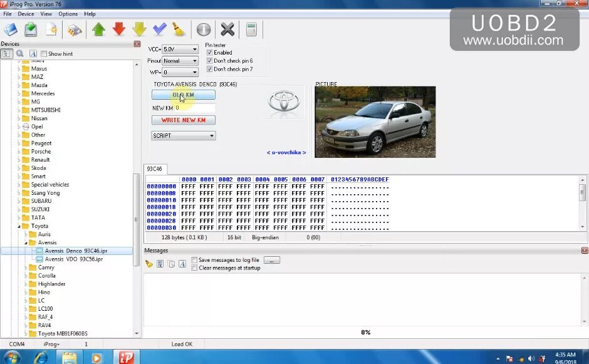The image size is (589, 364).
Task: Click the WRITE NEW KM button
Action: click(184, 120)
